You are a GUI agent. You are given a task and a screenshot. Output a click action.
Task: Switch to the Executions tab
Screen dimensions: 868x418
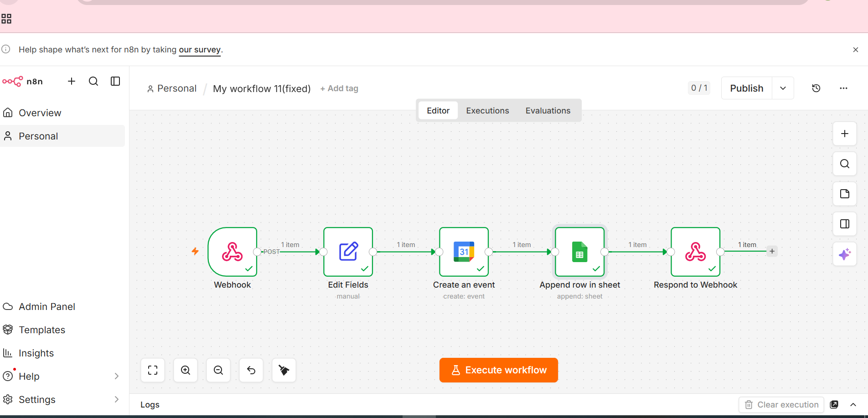point(487,110)
